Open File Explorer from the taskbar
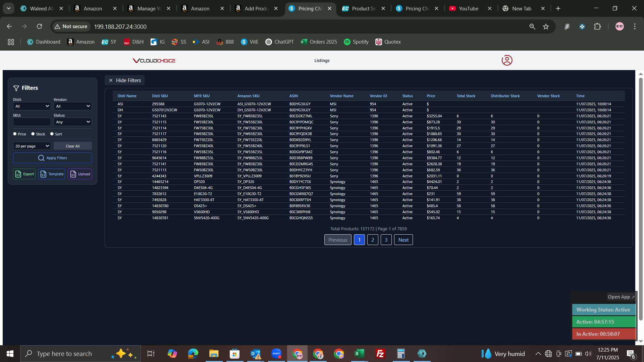This screenshot has height=362, width=644. [x=214, y=354]
